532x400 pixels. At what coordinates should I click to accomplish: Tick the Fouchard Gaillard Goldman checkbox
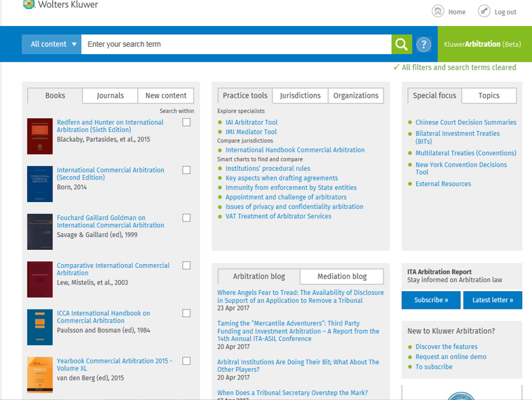click(186, 218)
